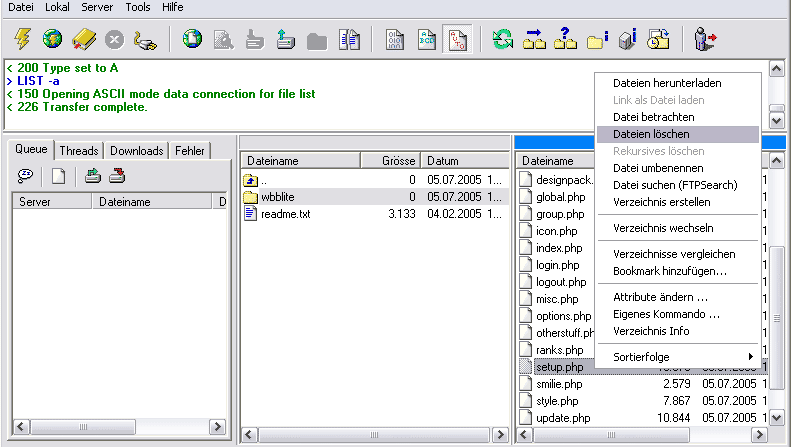Open the Hilfe menu
The image size is (791, 447).
[173, 7]
